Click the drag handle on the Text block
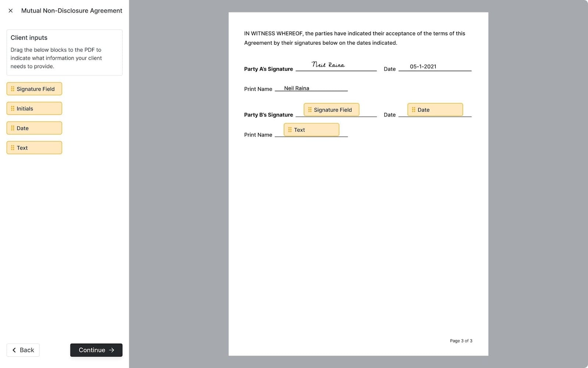Screen dimensions: 588x368 [12, 147]
